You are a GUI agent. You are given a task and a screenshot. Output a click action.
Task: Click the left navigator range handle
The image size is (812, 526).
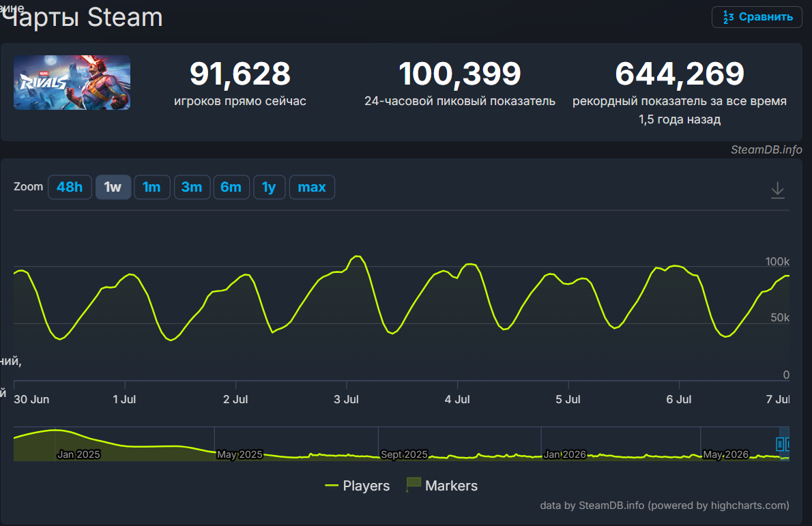click(x=780, y=443)
